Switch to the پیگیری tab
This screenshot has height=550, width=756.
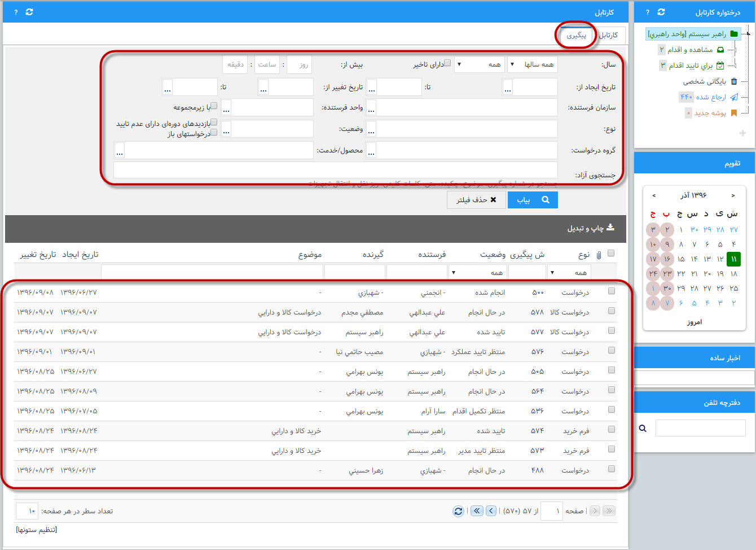point(576,35)
